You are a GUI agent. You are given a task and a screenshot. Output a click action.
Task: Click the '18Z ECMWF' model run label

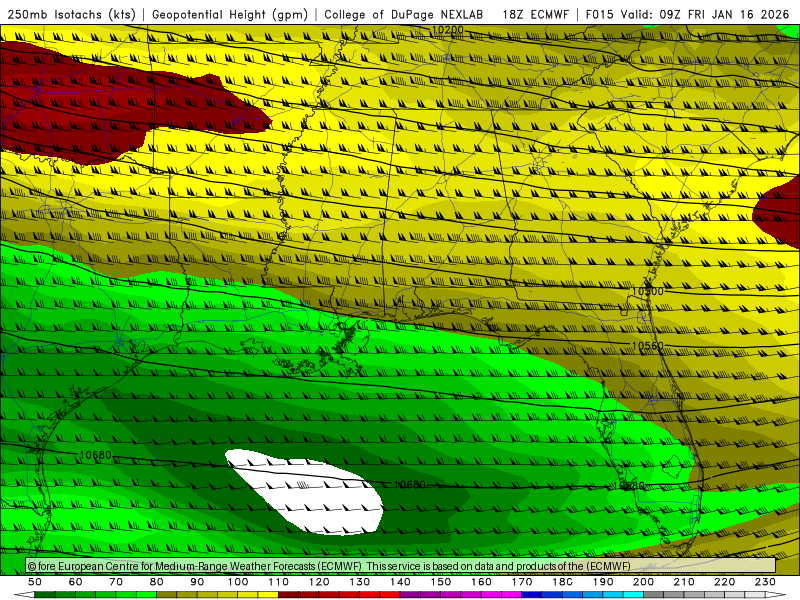[x=535, y=15]
